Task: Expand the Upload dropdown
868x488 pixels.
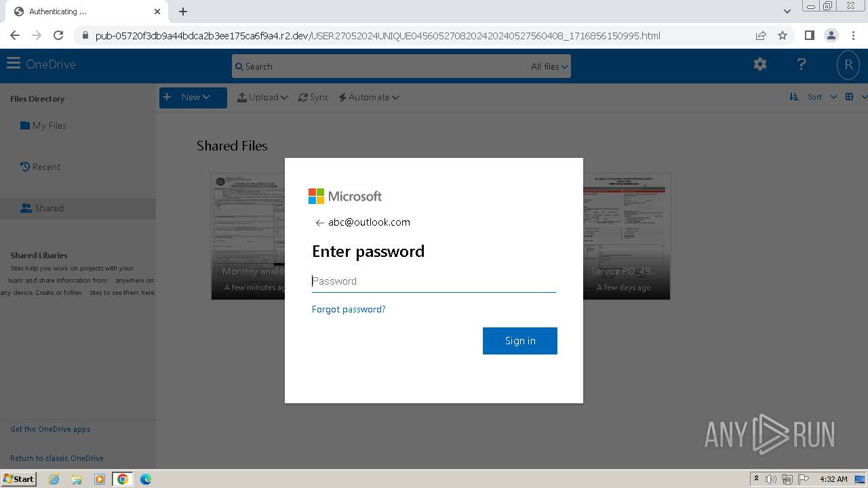Action: 262,97
